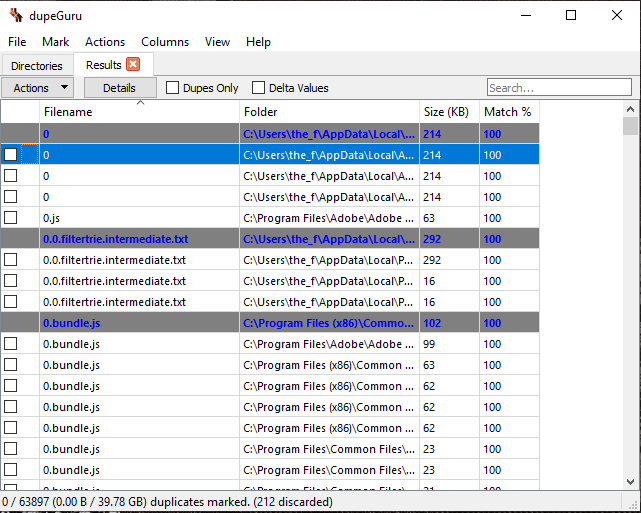Click the 292 size cell in header row
The width and height of the screenshot is (641, 513).
click(x=449, y=239)
